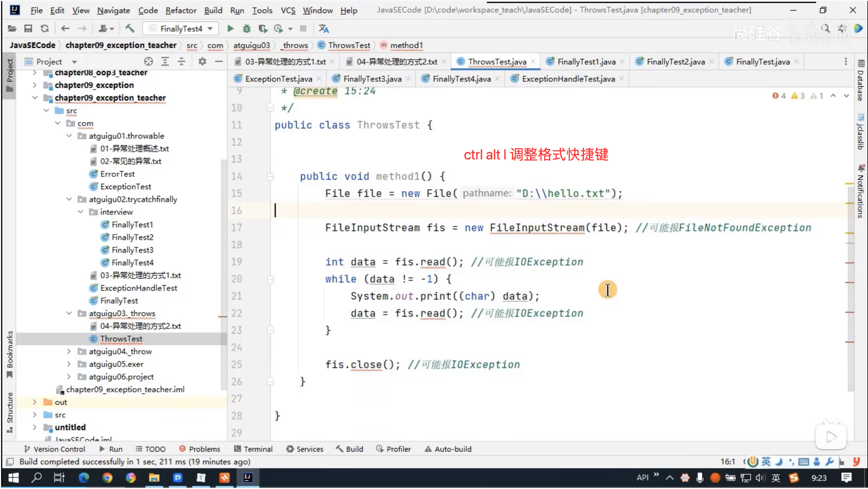The height and width of the screenshot is (489, 868).
Task: Click the Translate icon in toolbar
Action: (323, 29)
